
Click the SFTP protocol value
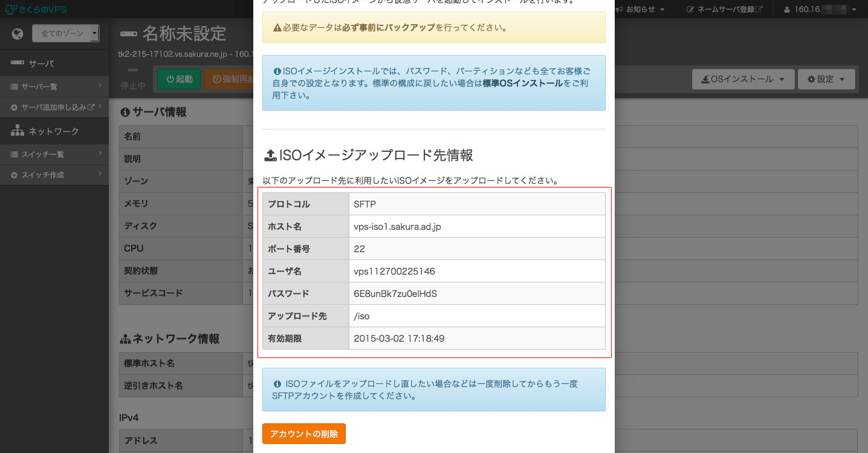(365, 204)
